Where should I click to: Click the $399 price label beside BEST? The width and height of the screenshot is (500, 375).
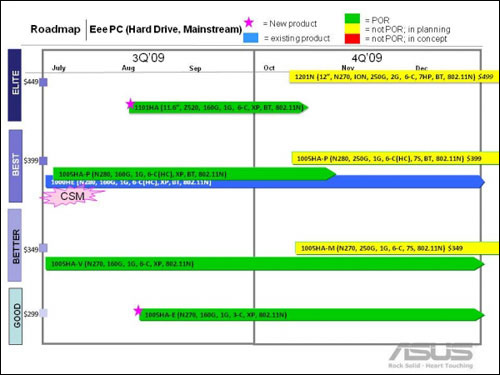(31, 161)
